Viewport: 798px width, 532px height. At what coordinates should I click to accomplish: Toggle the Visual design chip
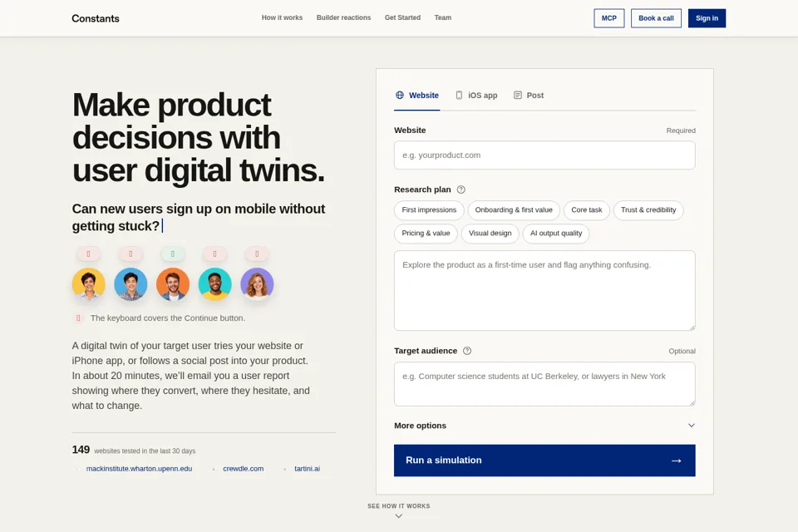click(x=490, y=234)
